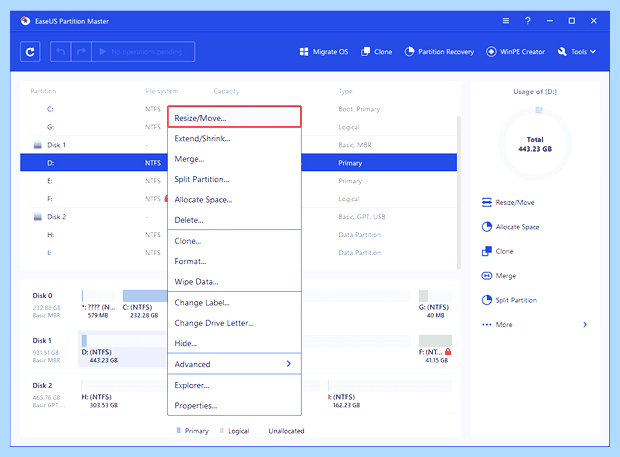Click the partition list vertical scrollbar

[x=459, y=192]
